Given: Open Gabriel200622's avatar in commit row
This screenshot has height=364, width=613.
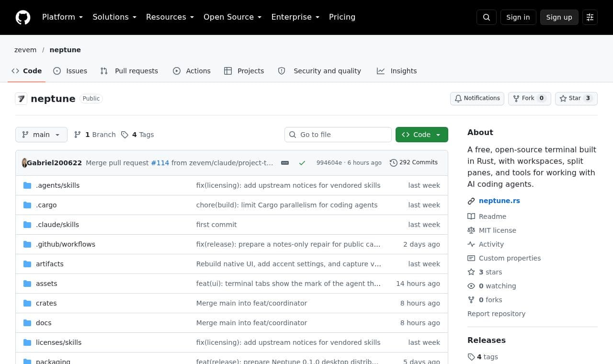Looking at the screenshot, I should coord(24,163).
